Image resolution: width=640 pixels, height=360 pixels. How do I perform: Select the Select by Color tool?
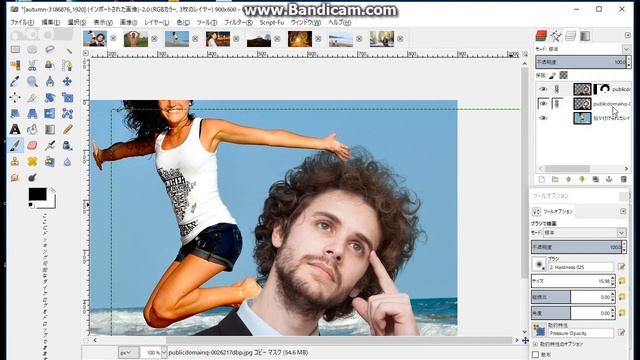coord(15,65)
